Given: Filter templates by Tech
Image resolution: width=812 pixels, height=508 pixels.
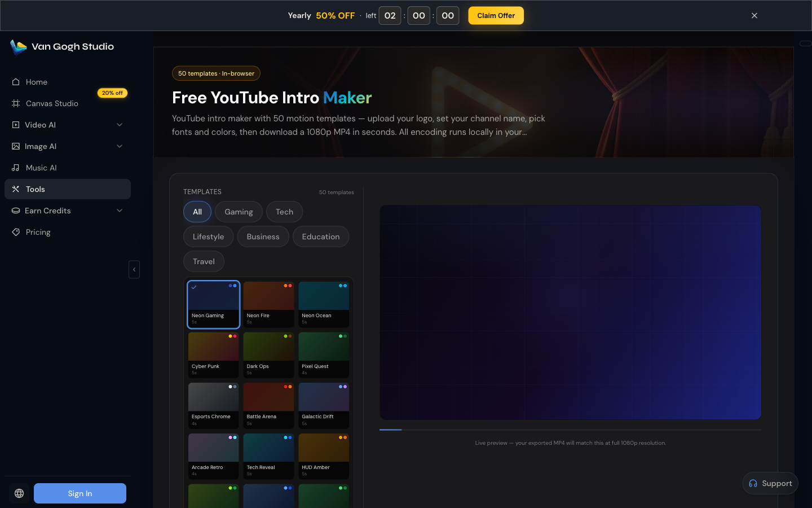Looking at the screenshot, I should point(285,212).
